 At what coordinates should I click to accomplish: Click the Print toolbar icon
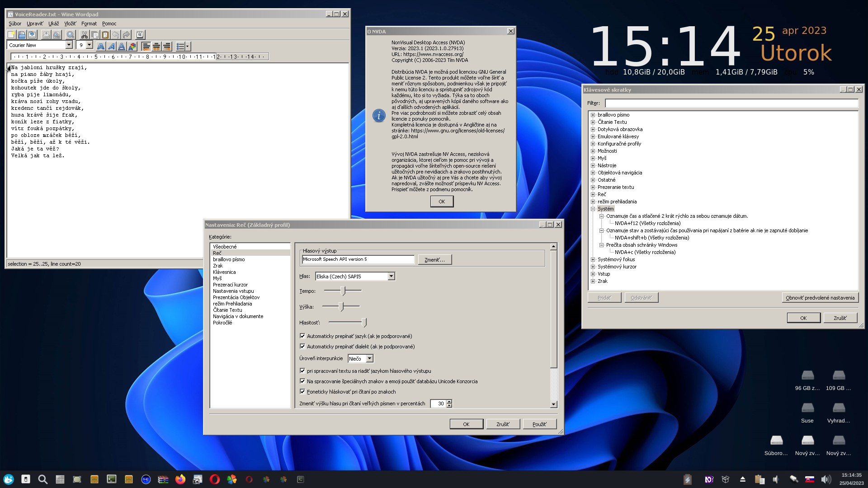46,35
